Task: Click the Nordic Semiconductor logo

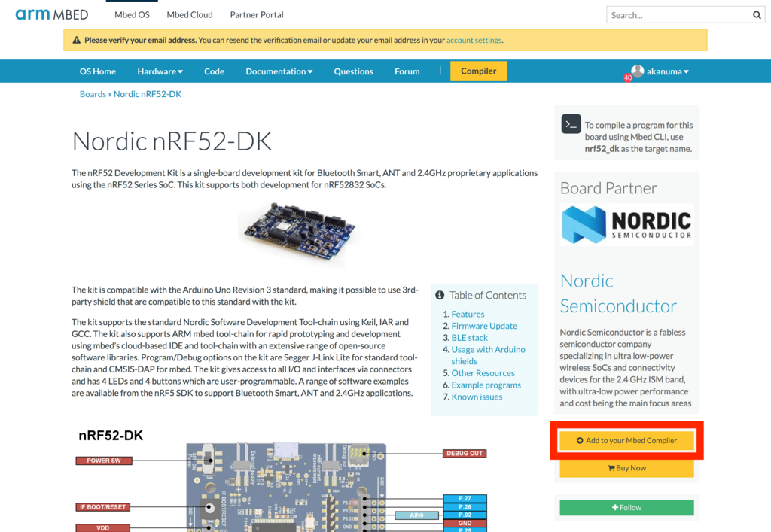Action: point(627,225)
